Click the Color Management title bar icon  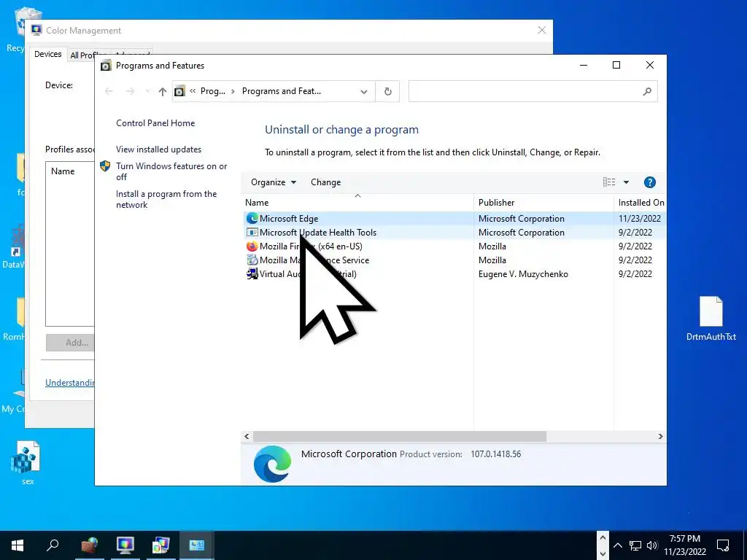pos(36,31)
